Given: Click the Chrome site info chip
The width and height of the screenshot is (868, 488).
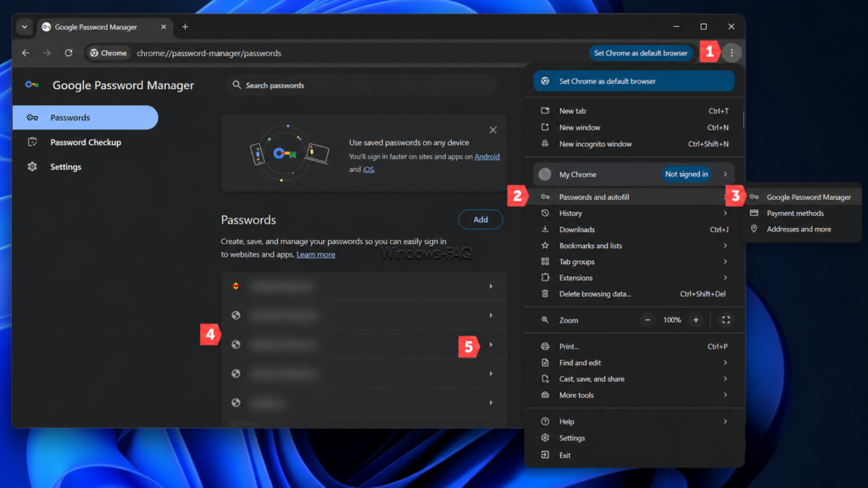Looking at the screenshot, I should pyautogui.click(x=108, y=53).
